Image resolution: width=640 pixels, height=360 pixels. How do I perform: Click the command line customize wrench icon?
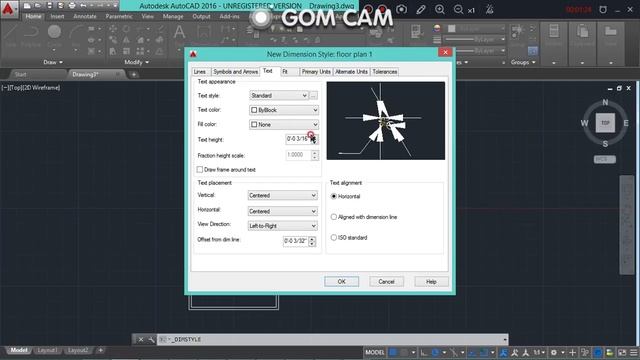(x=151, y=340)
